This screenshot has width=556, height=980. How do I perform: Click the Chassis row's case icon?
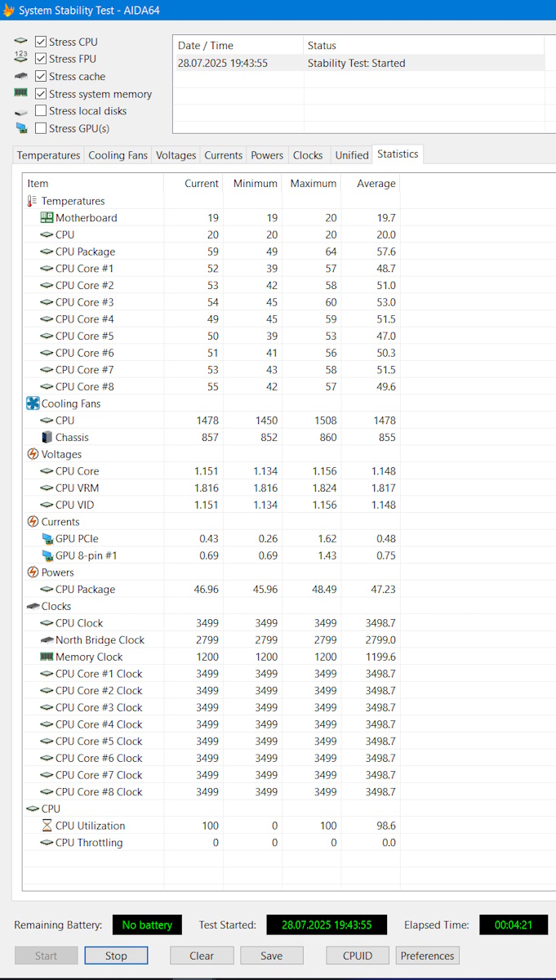(x=47, y=438)
